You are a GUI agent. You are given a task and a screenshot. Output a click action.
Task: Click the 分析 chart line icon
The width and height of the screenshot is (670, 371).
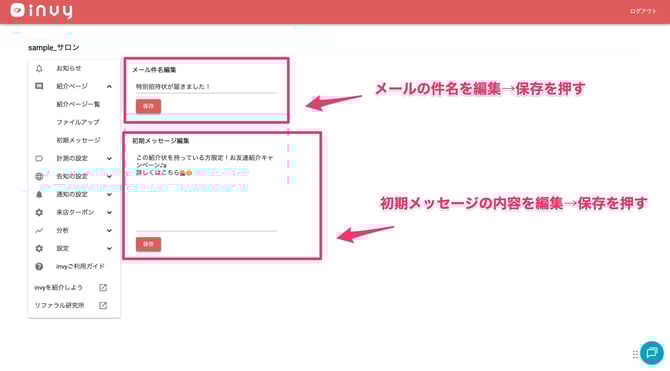pos(39,230)
